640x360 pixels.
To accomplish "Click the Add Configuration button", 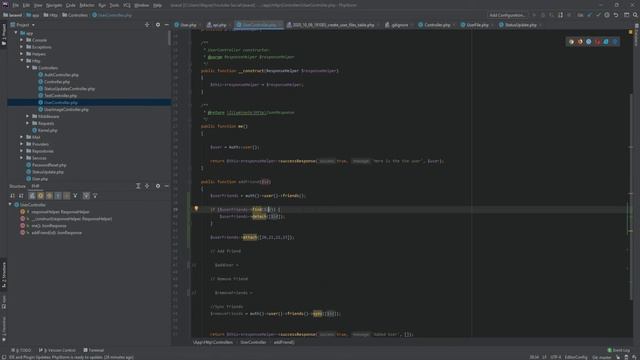I will pyautogui.click(x=507, y=15).
